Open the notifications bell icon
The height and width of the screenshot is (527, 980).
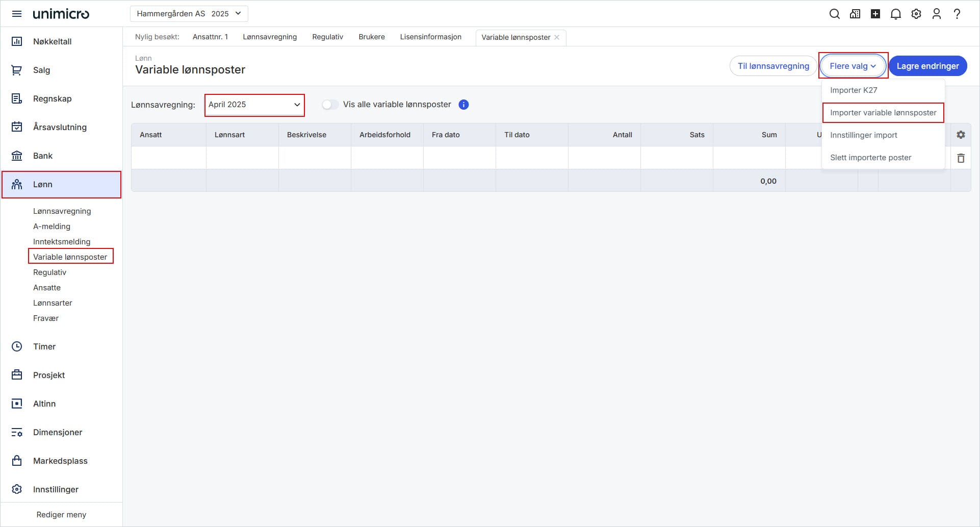tap(895, 14)
